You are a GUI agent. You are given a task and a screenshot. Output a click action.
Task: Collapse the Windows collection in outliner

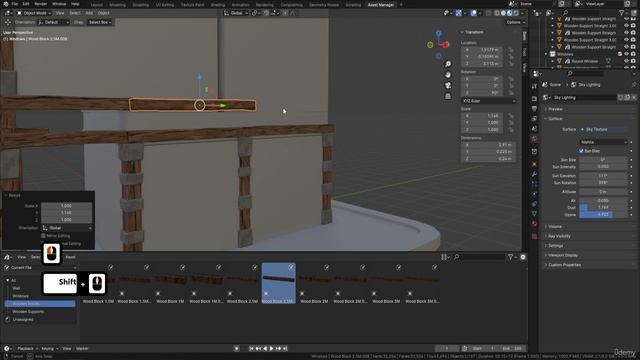pos(546,54)
